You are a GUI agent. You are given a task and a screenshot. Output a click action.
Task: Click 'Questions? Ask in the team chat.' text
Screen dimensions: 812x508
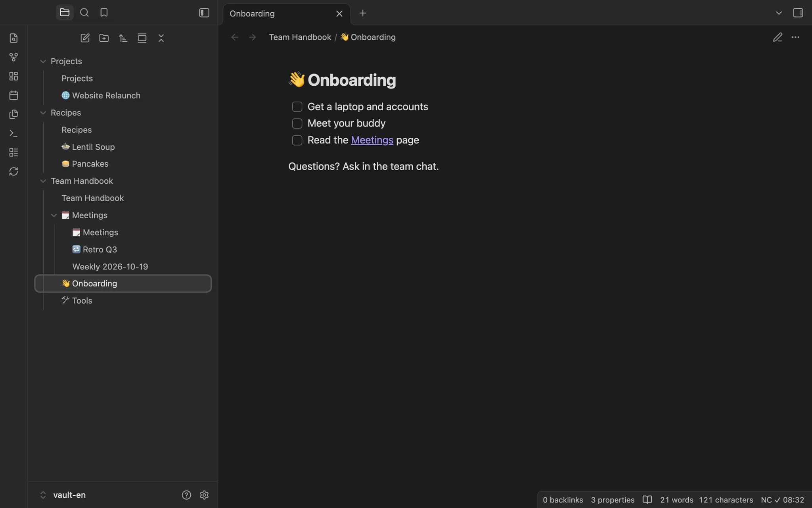[364, 166]
